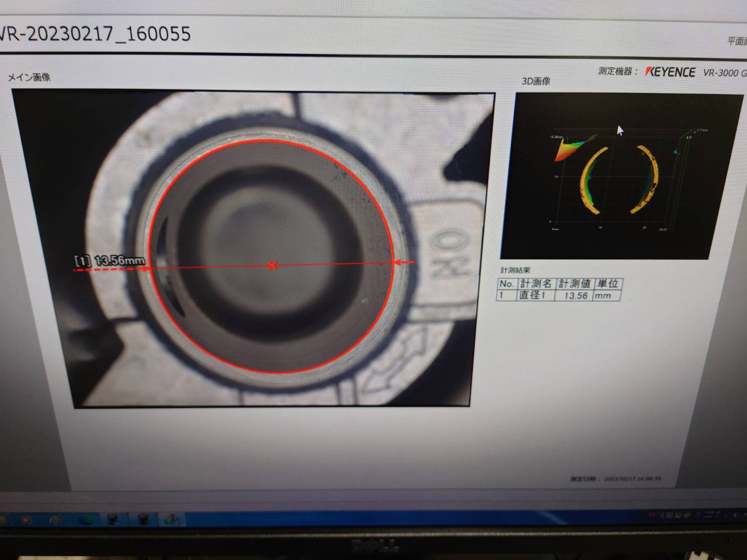Image resolution: width=747 pixels, height=560 pixels.
Task: Click the 単位 column header
Action: pos(607,284)
